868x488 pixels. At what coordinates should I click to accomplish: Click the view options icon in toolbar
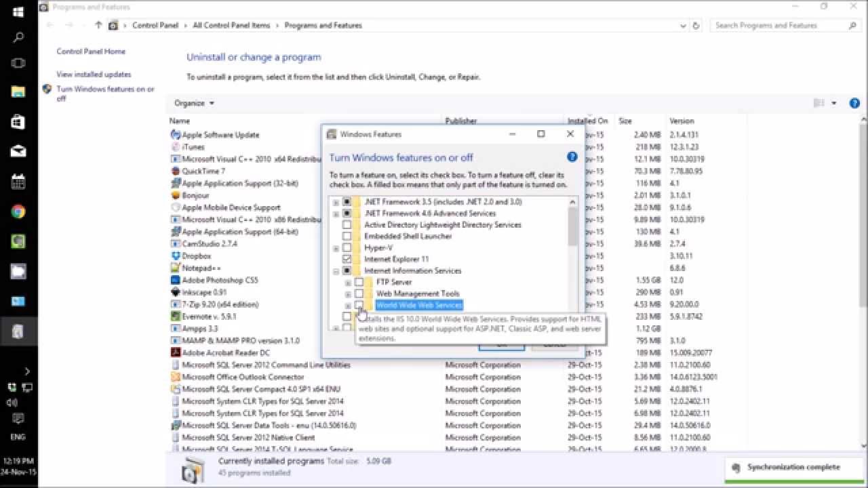[818, 103]
